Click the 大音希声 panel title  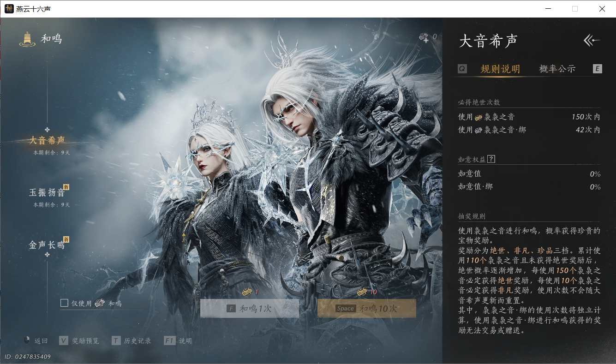(488, 41)
